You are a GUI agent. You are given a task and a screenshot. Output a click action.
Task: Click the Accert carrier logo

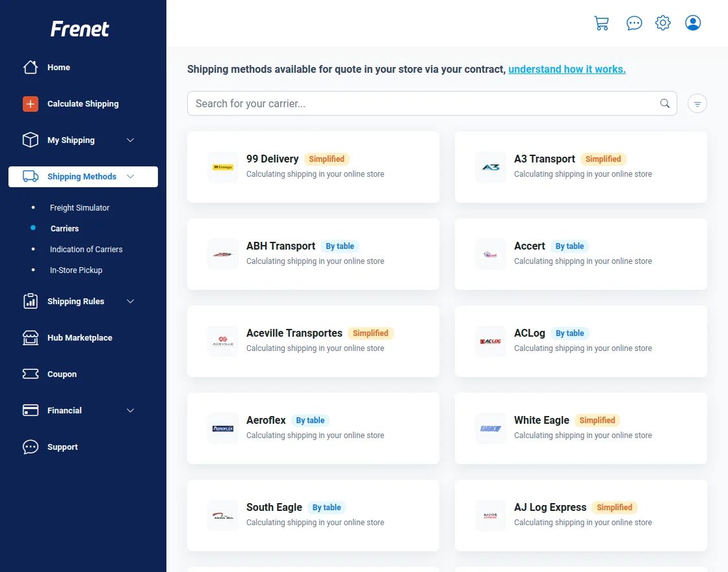(x=491, y=254)
